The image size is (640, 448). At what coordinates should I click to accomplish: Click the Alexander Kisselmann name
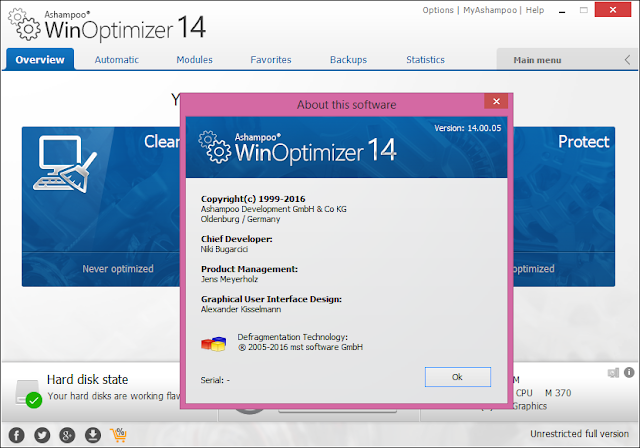click(241, 309)
